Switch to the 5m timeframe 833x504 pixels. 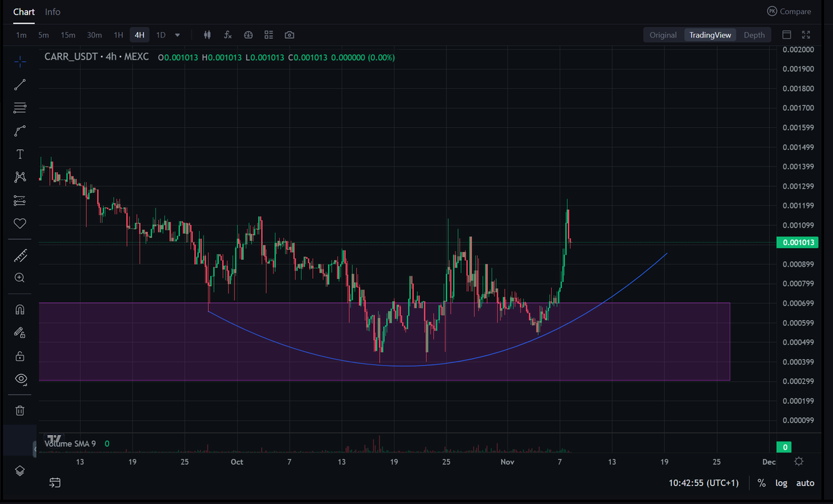click(x=44, y=35)
